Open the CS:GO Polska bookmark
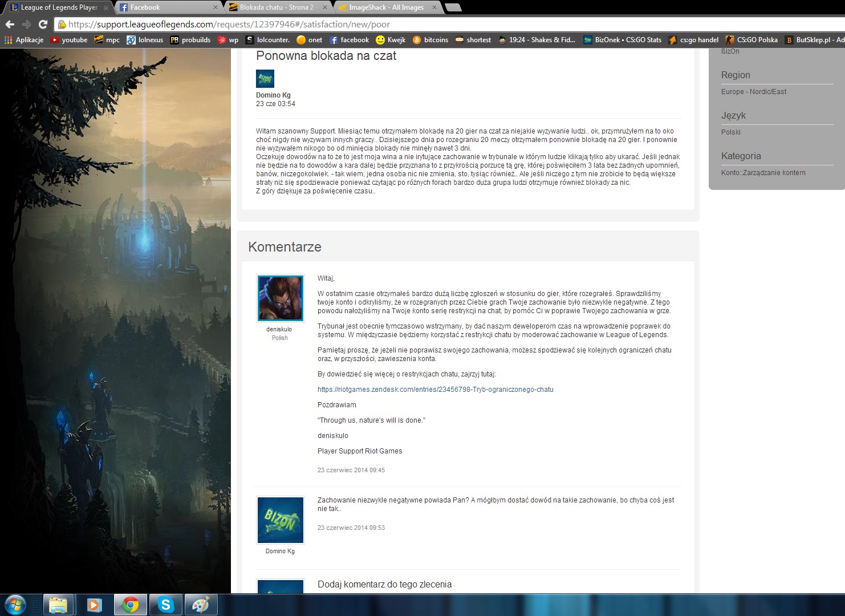This screenshot has width=845, height=616. coord(751,40)
